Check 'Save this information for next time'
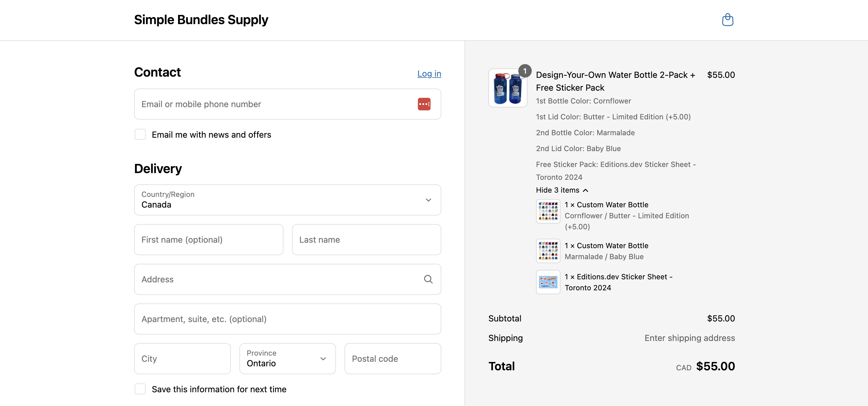Screen dimensions: 868x406 [x=140, y=389]
